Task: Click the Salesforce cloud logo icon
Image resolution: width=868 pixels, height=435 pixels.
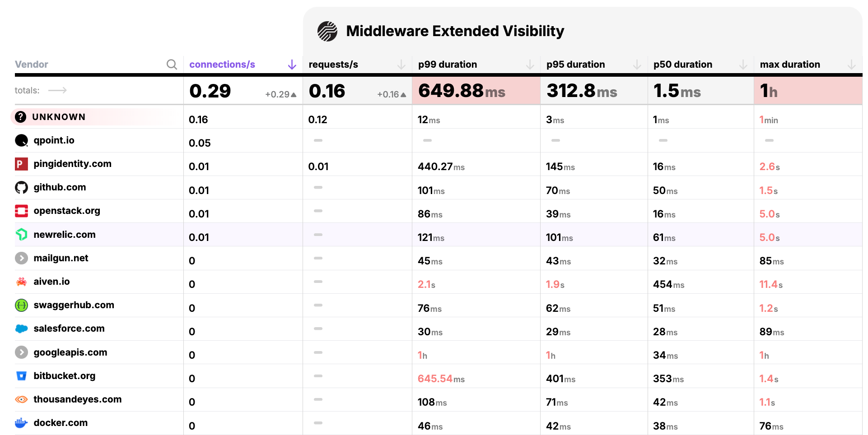Action: click(21, 329)
